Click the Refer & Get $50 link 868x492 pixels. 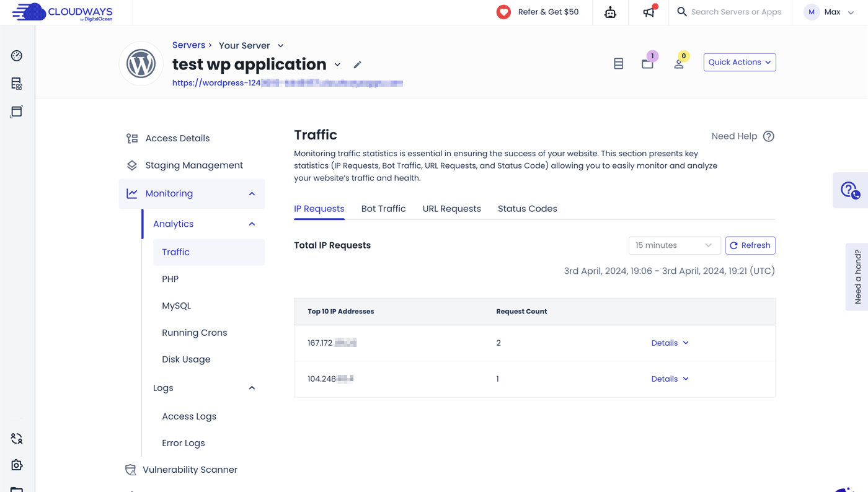click(x=549, y=12)
